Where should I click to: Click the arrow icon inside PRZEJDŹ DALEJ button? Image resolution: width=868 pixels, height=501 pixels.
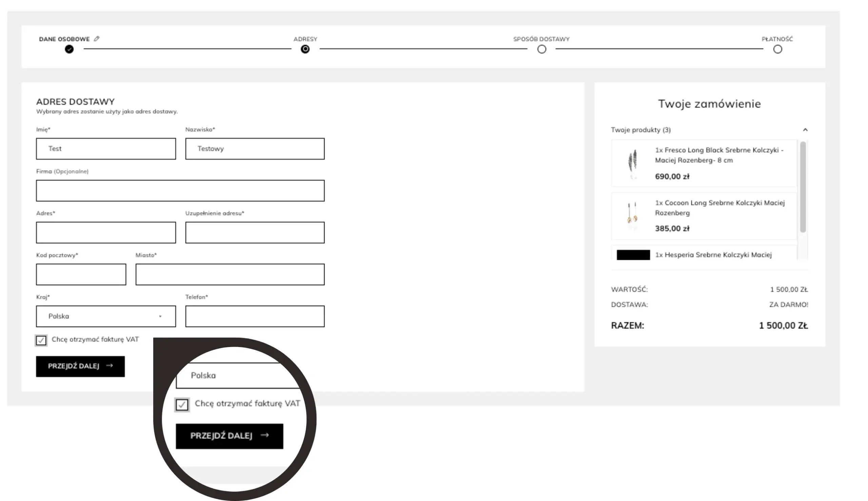pyautogui.click(x=110, y=366)
